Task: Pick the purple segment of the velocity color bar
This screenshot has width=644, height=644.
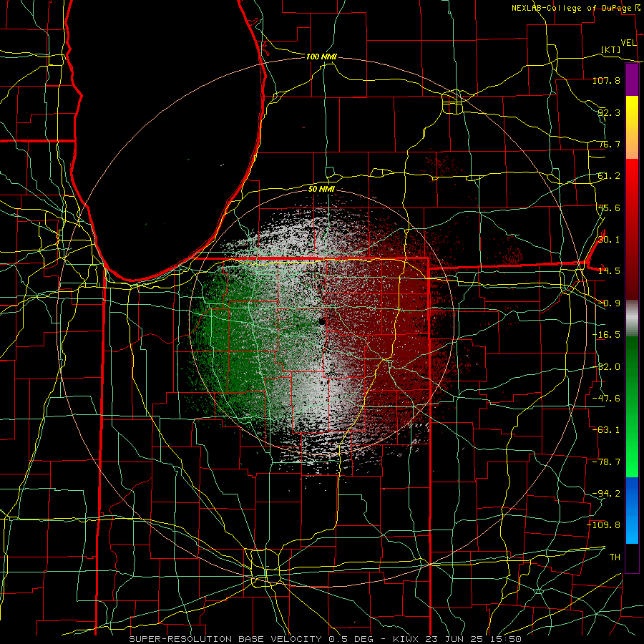Action: pyautogui.click(x=632, y=80)
